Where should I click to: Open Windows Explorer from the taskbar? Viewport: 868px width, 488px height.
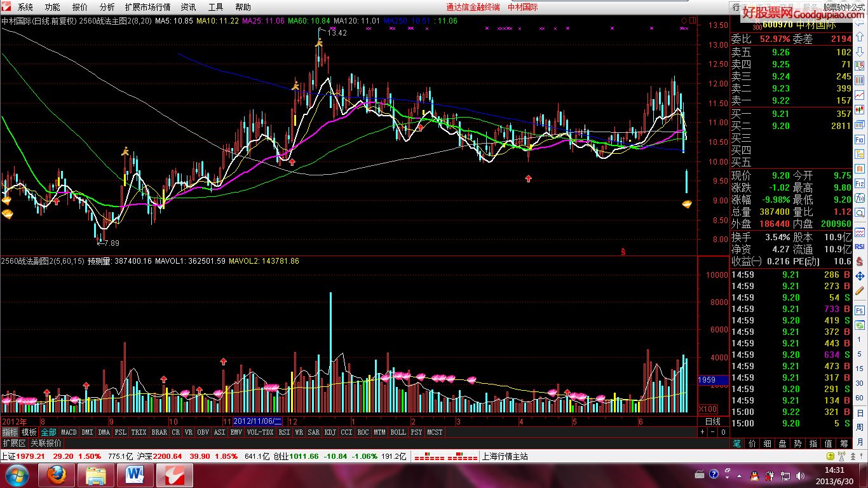click(96, 475)
